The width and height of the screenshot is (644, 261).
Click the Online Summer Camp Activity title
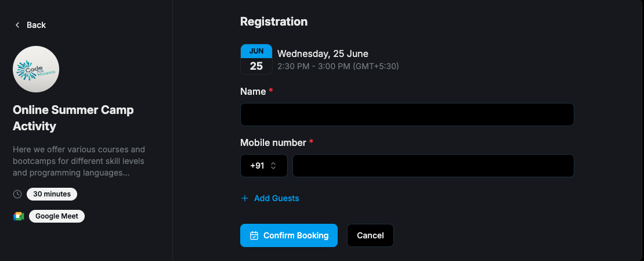point(73,118)
